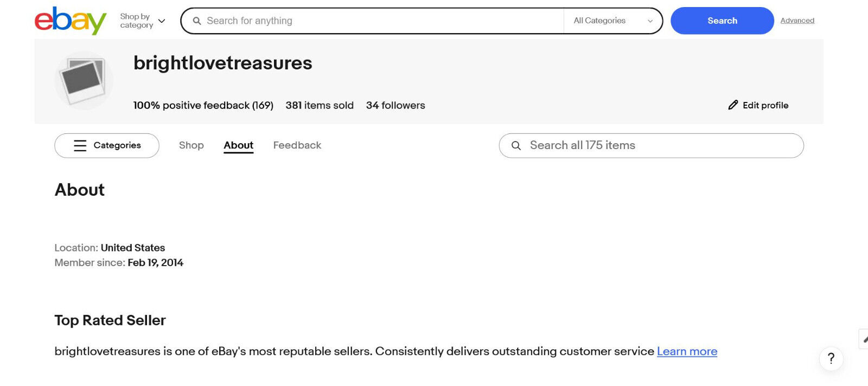The width and height of the screenshot is (868, 386).
Task: Switch to the Feedback tab
Action: pos(297,145)
